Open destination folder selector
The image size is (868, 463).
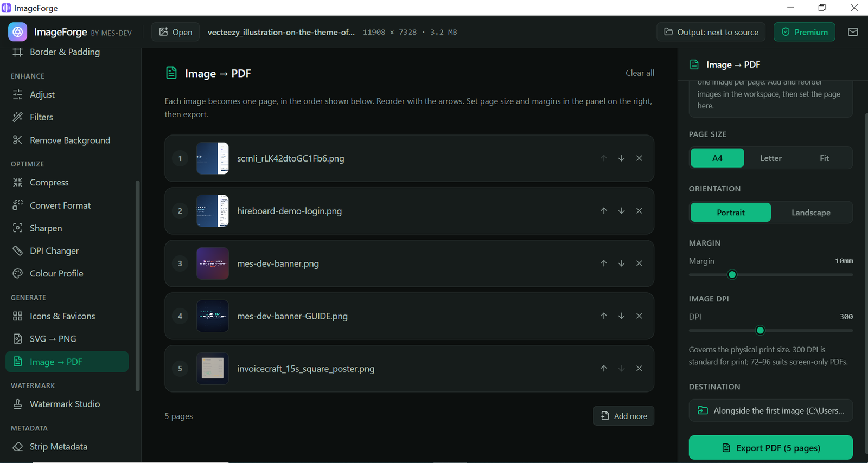(x=771, y=410)
